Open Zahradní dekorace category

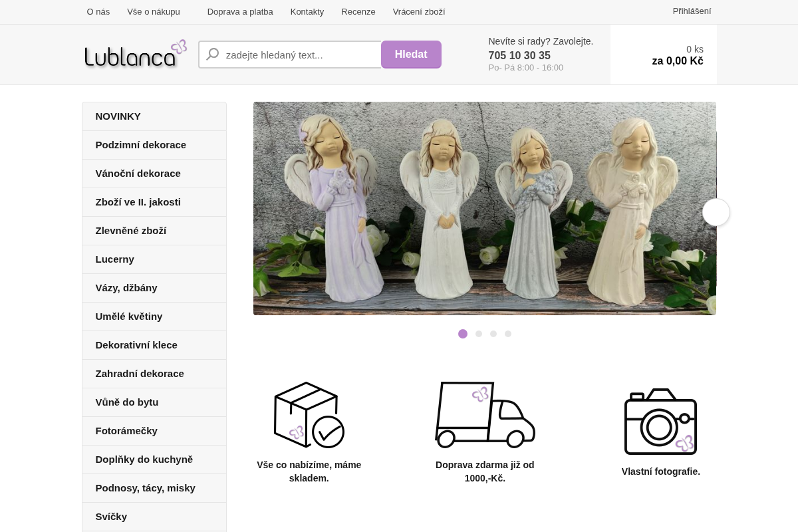click(x=154, y=374)
